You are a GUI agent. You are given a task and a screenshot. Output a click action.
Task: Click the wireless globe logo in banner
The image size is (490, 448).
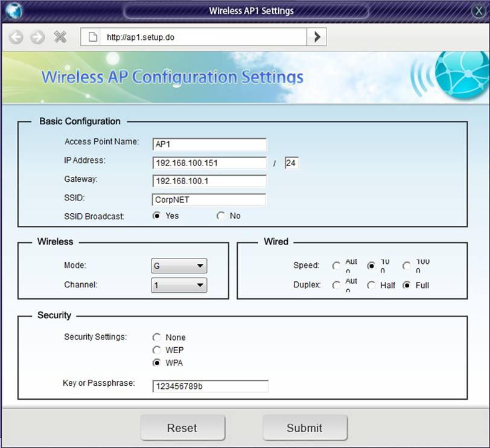coord(461,74)
